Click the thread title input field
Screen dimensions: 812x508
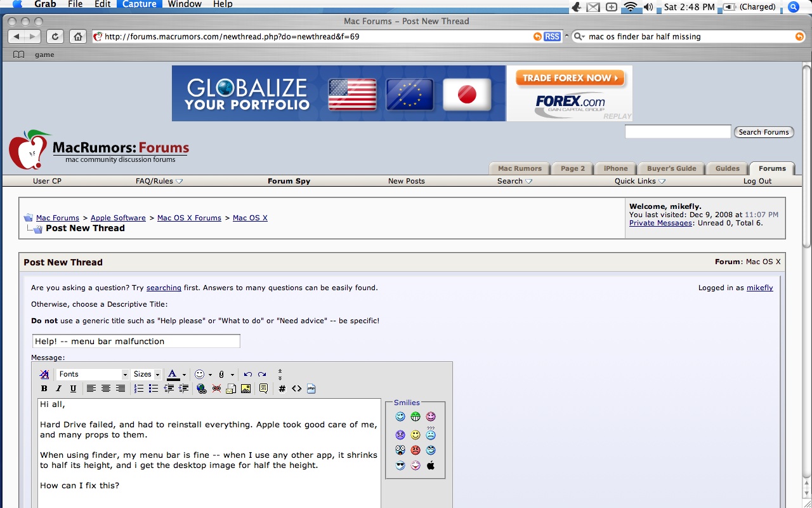(x=136, y=341)
